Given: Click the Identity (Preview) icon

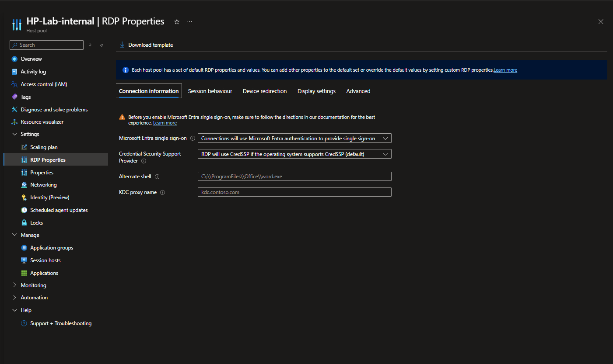Looking at the screenshot, I should click(24, 198).
